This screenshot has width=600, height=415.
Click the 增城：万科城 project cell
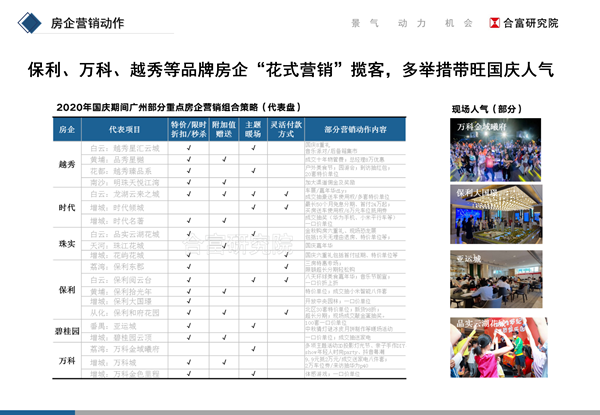tap(125, 363)
